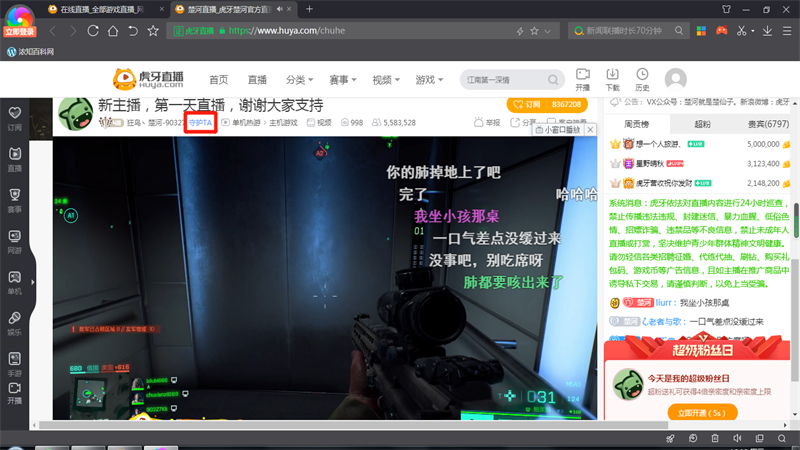Open the red game controller icon

721,31
